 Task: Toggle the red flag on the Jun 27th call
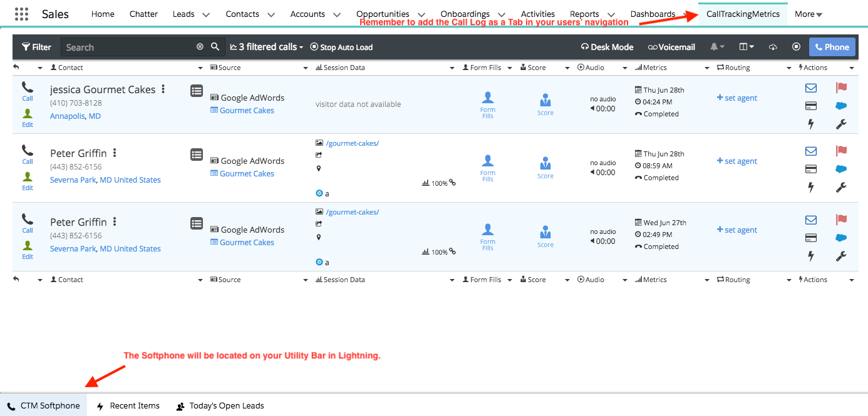841,220
